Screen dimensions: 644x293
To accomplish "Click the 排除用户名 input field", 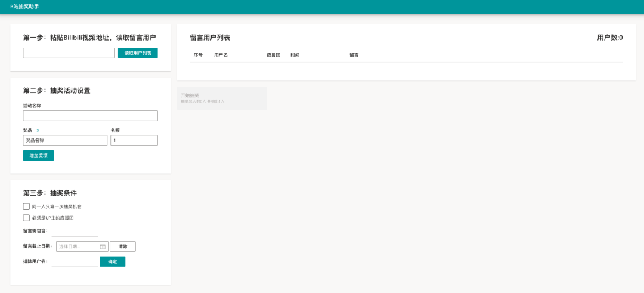I will [75, 261].
